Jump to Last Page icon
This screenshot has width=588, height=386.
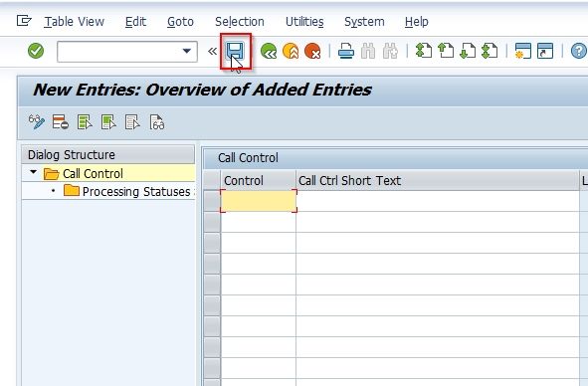(x=490, y=51)
